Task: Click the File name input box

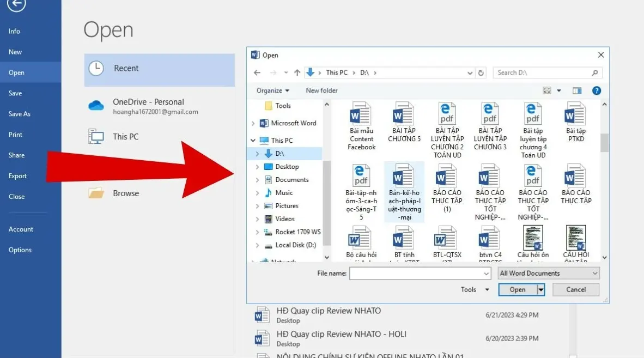Action: [420, 274]
